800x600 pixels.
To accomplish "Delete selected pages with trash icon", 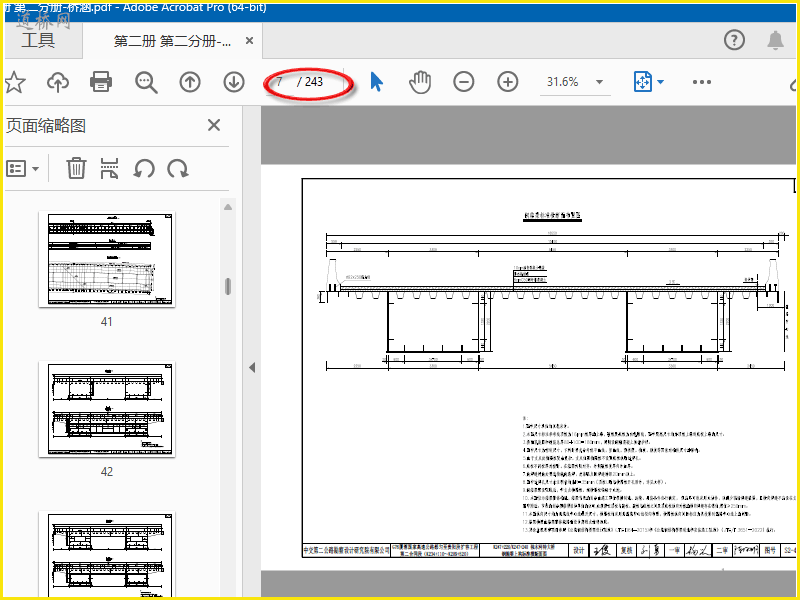I will pyautogui.click(x=76, y=168).
